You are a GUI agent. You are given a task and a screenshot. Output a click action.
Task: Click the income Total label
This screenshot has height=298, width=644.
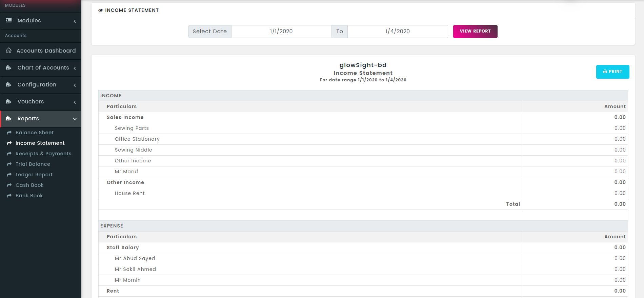(x=513, y=204)
